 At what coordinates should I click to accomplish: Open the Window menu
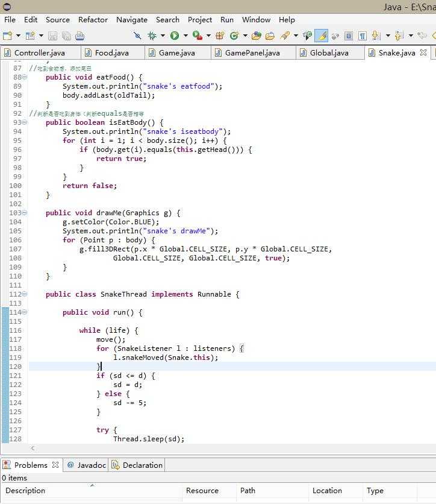[x=256, y=20]
